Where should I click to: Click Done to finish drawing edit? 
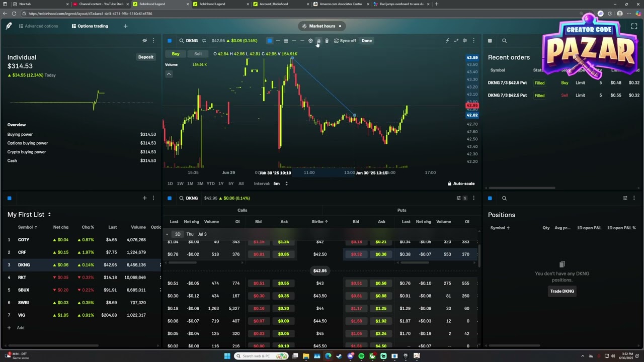(x=367, y=41)
